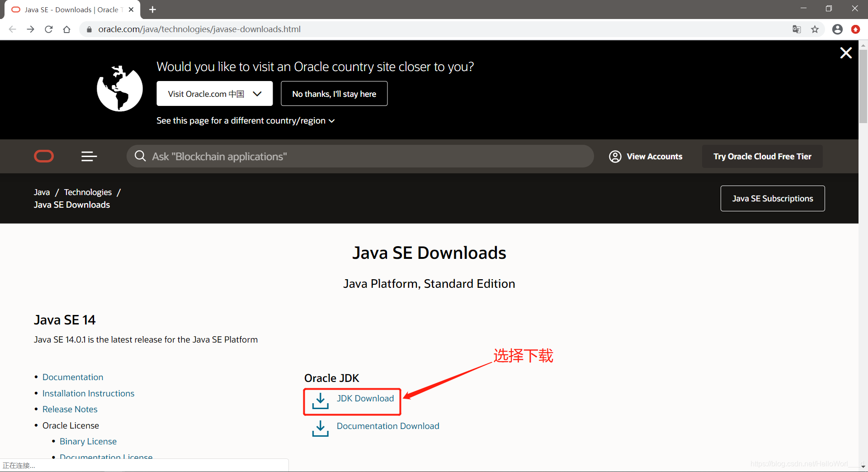
Task: Open the Visit Oracle.com 中国 dropdown
Action: pyautogui.click(x=214, y=94)
